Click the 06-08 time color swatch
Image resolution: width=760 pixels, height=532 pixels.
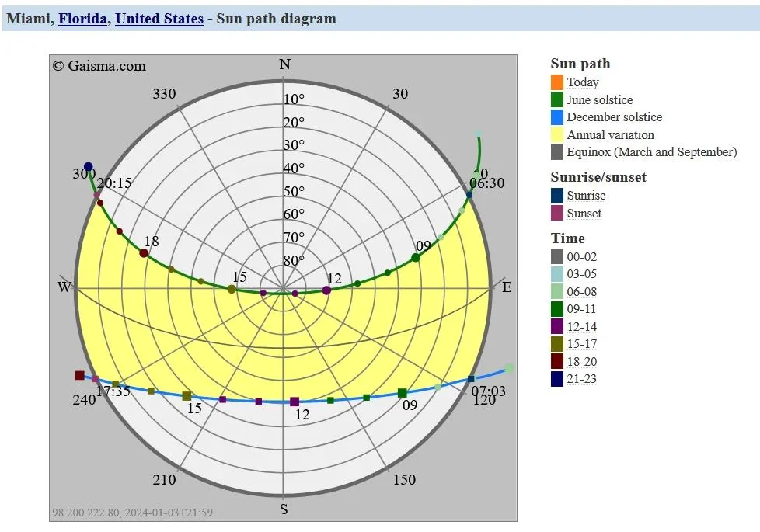pos(557,291)
